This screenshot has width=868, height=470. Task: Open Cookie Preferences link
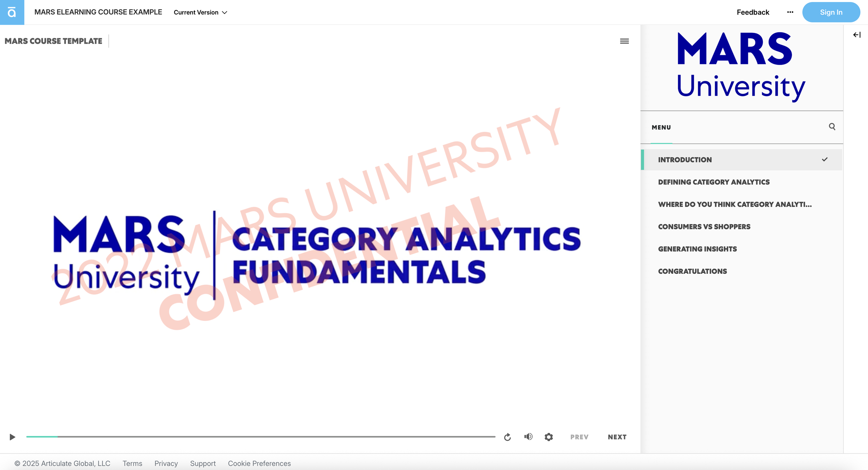pyautogui.click(x=259, y=463)
